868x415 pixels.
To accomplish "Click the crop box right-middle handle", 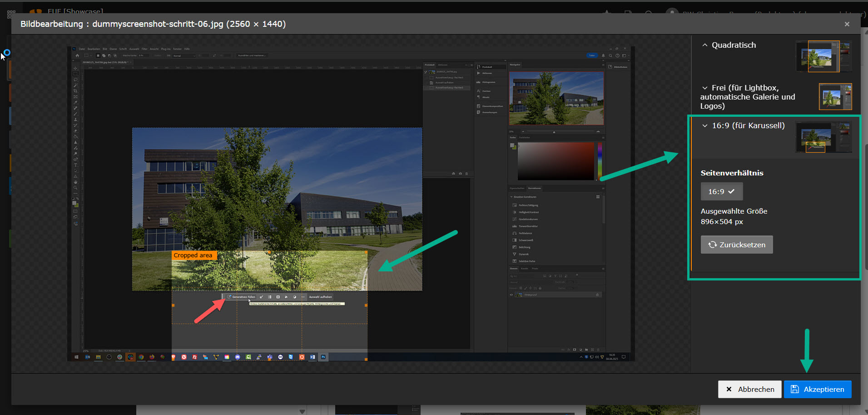I will click(366, 305).
